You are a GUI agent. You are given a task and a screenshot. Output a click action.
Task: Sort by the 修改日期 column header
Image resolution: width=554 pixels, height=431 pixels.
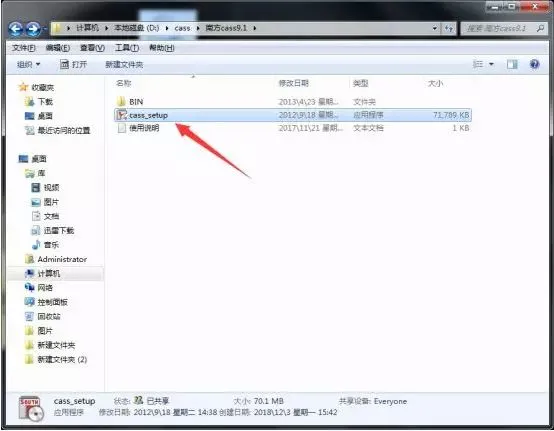click(294, 83)
